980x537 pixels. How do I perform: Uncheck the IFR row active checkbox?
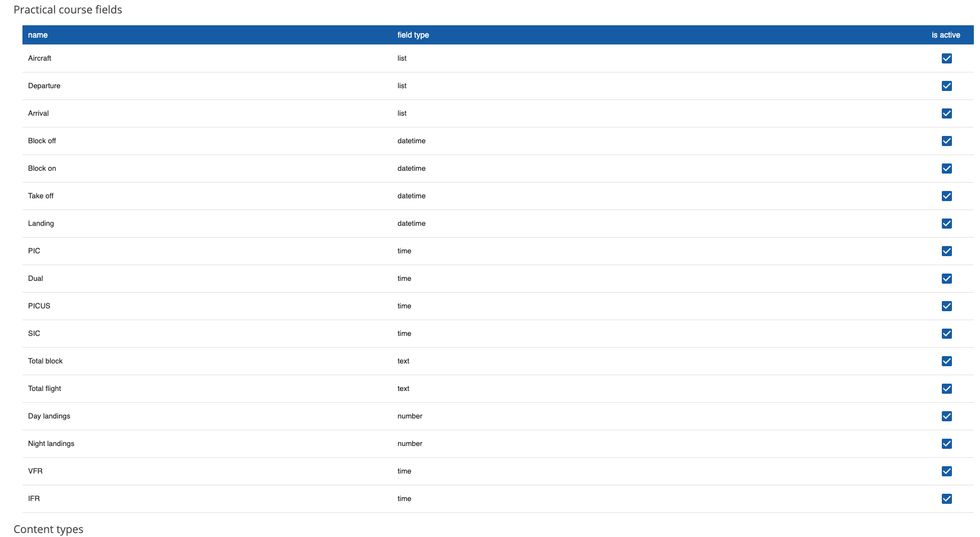946,499
